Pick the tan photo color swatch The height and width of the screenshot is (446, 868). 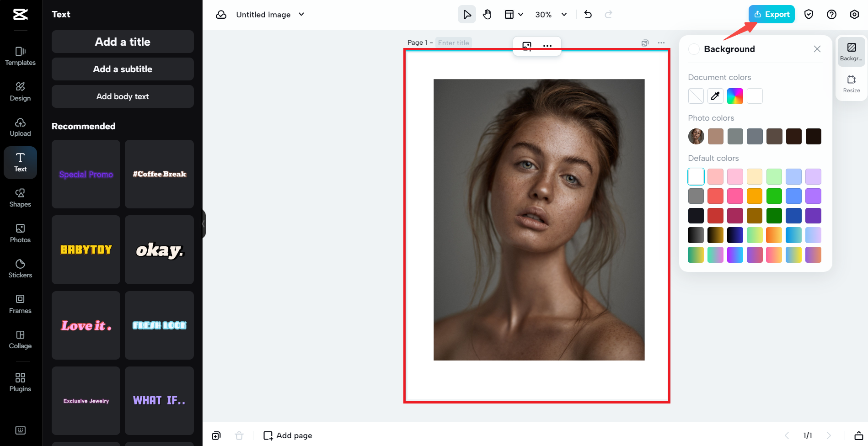[716, 136]
